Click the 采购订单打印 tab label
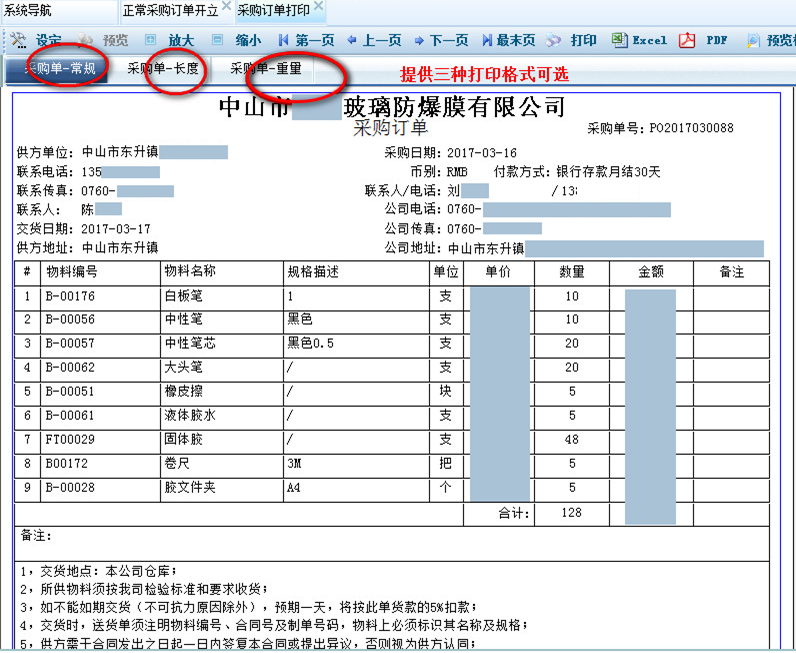The height and width of the screenshot is (653, 796). (x=273, y=10)
